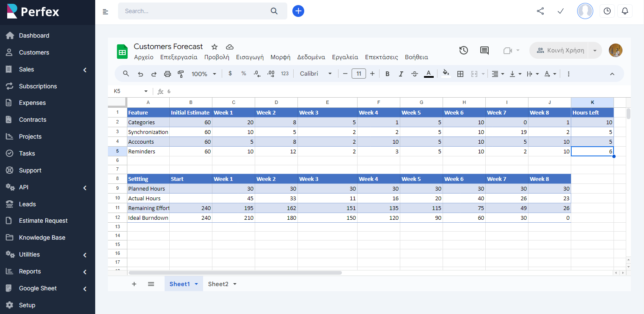644x314 pixels.
Task: Click the cloud saved status icon
Action: click(230, 47)
